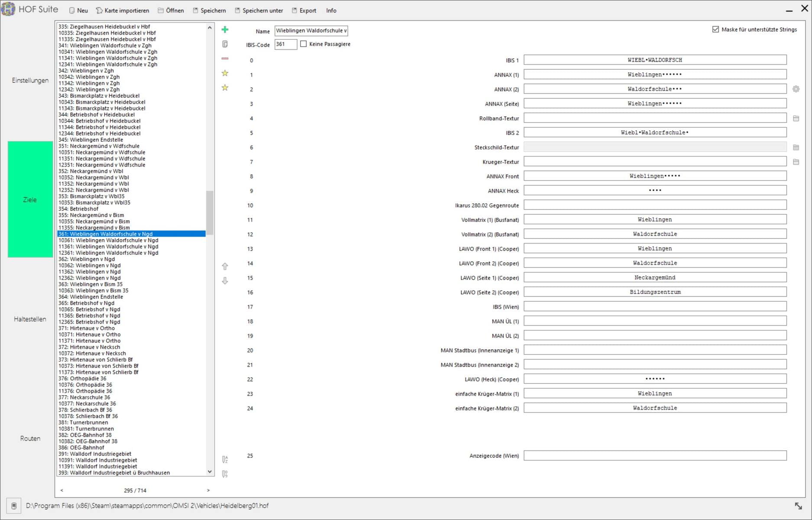Open folder browser for Rollband-Textur
The image size is (812, 520).
[796, 118]
